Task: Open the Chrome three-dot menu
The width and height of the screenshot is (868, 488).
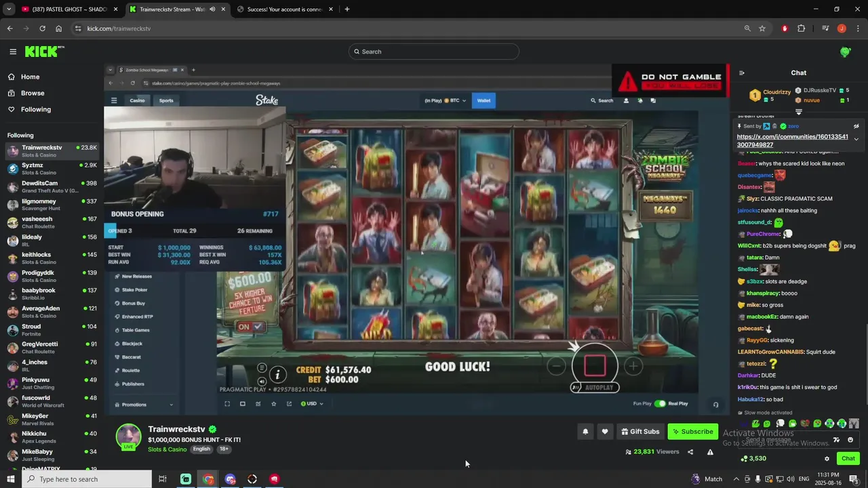Action: click(856, 28)
